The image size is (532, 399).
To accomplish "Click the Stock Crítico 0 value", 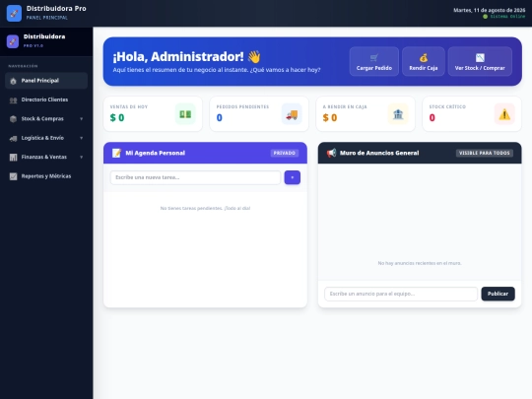I will point(432,118).
